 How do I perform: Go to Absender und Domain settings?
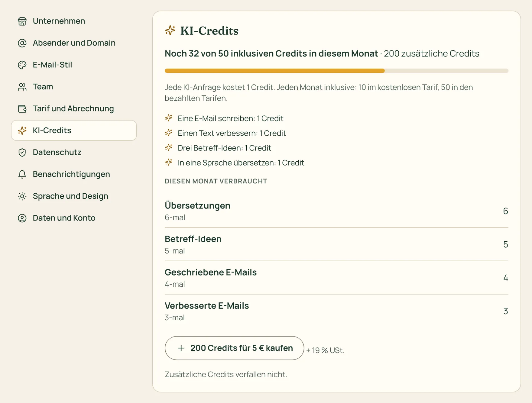[x=74, y=43]
